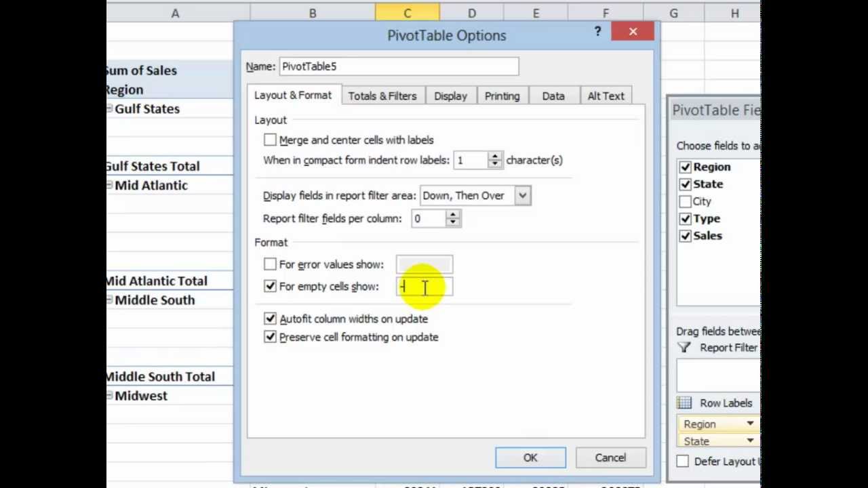This screenshot has width=868, height=488.
Task: Toggle Defer Layout Update checkbox
Action: 682,462
